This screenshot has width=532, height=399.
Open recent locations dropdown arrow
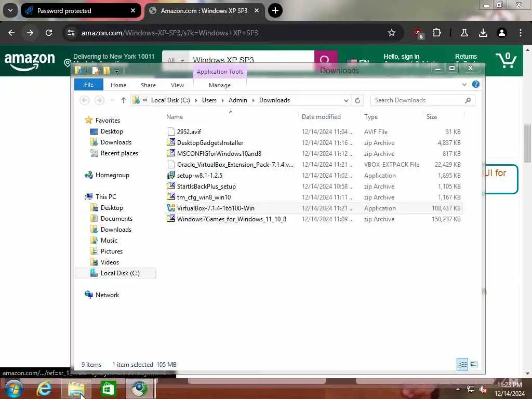112,100
